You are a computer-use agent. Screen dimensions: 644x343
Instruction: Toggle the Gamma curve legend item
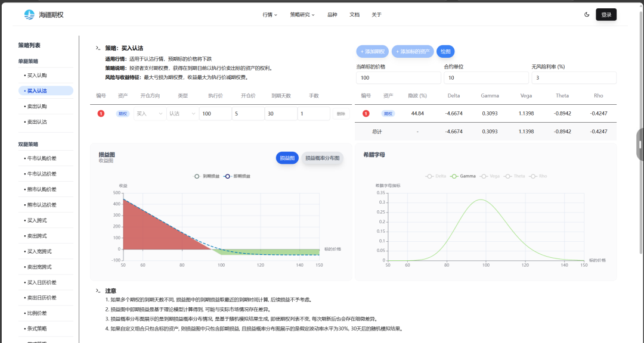pyautogui.click(x=463, y=176)
